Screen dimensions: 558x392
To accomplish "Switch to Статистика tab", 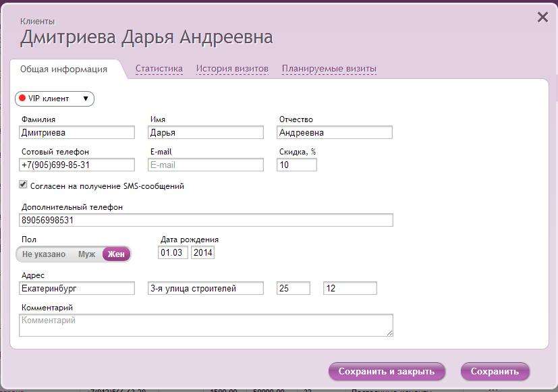I will pyautogui.click(x=159, y=69).
